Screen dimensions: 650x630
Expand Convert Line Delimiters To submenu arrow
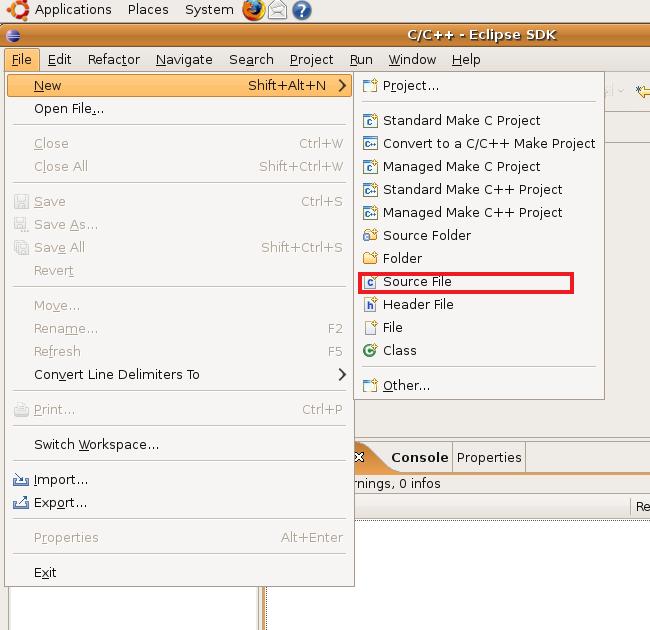click(342, 375)
